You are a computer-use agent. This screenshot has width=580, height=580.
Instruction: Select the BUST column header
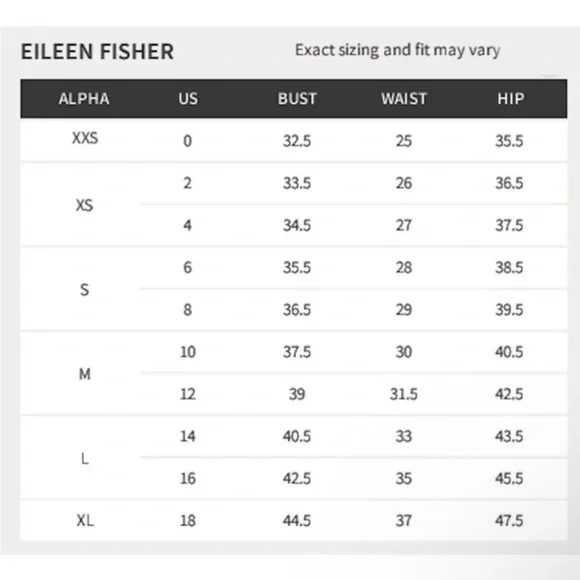coord(297,99)
